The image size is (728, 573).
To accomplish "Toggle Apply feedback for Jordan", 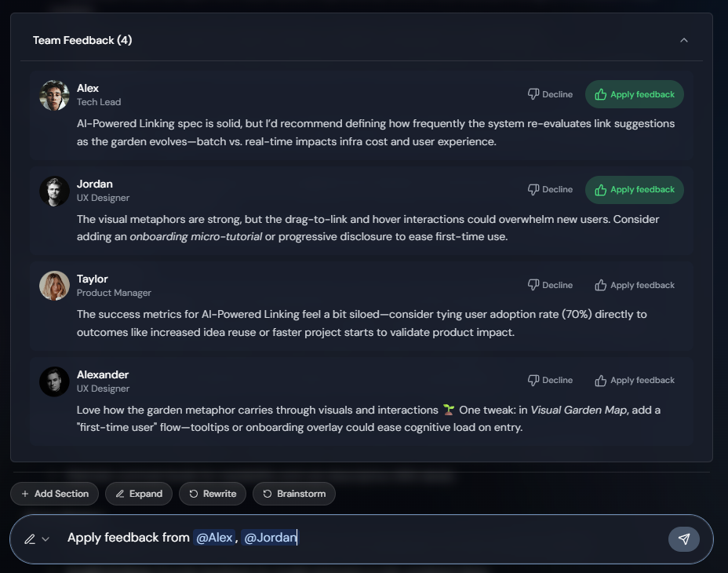I will pos(635,189).
